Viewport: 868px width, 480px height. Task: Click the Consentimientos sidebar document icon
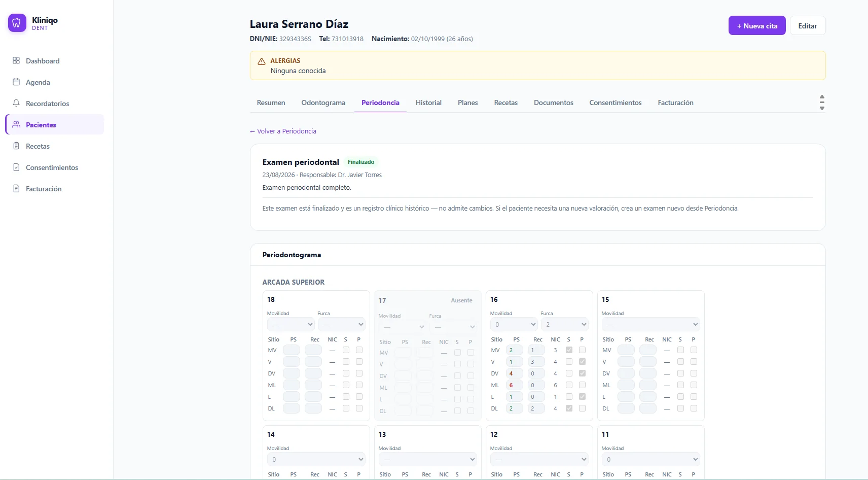point(16,167)
